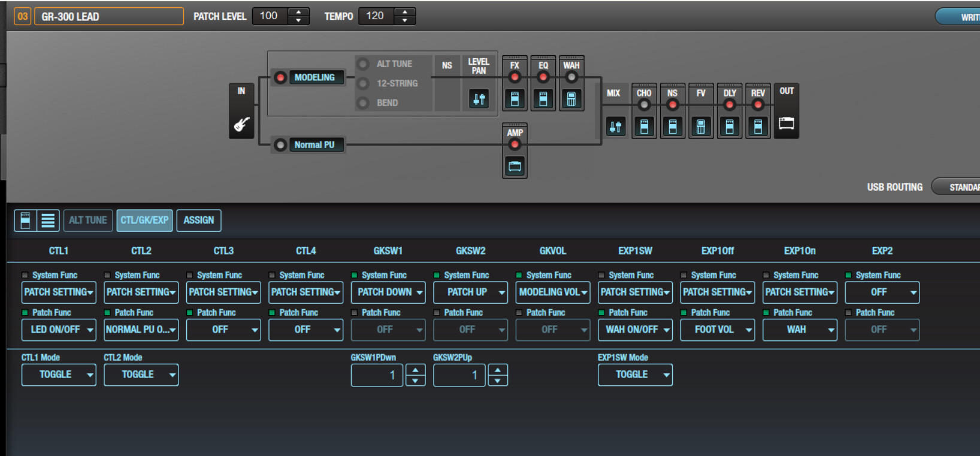Click the guitar input icon
Image resolution: width=980 pixels, height=456 pixels.
pos(241,124)
